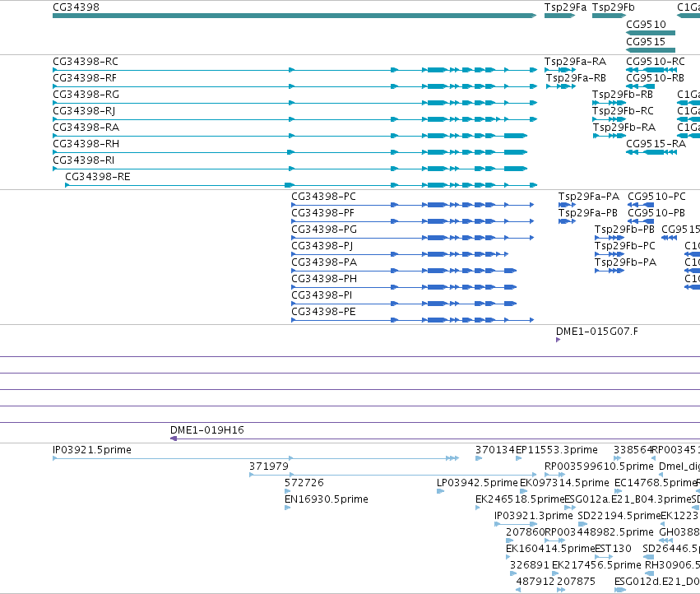The height and width of the screenshot is (594, 700).
Task: Select EST 326891 label
Action: coord(530,565)
